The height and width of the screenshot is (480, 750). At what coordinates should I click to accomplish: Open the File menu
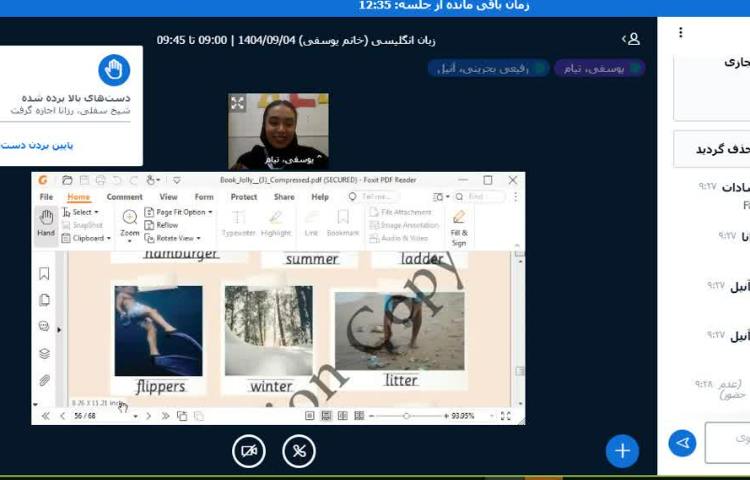tap(46, 197)
